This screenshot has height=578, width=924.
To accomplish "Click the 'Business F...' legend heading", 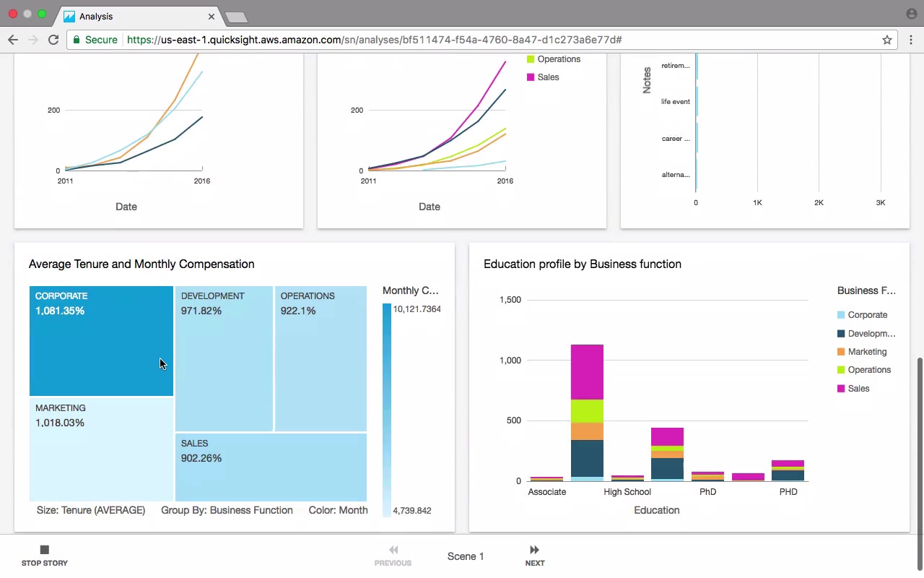I will (x=866, y=290).
